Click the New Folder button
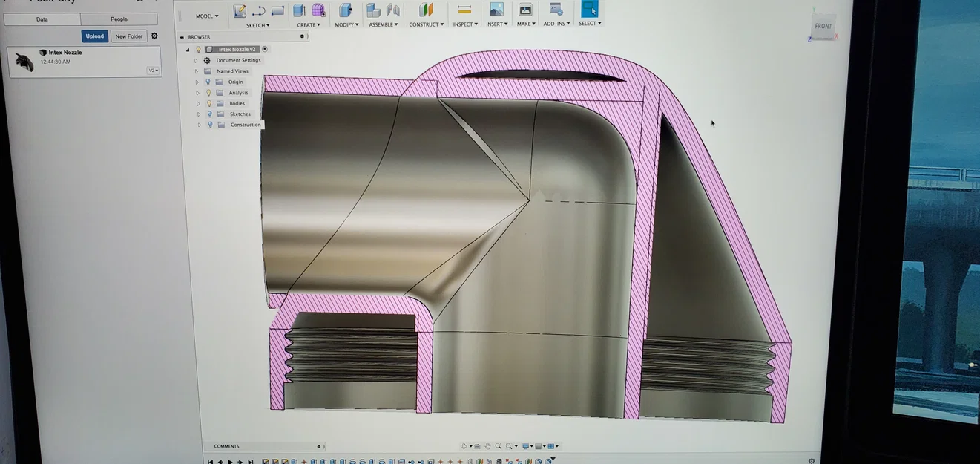The height and width of the screenshot is (464, 980). pos(129,36)
